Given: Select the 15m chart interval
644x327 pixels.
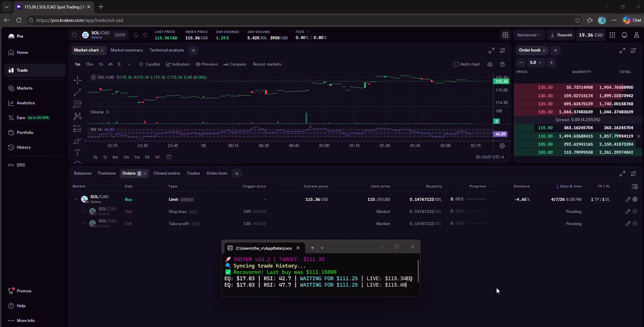Looking at the screenshot, I should coord(89,64).
